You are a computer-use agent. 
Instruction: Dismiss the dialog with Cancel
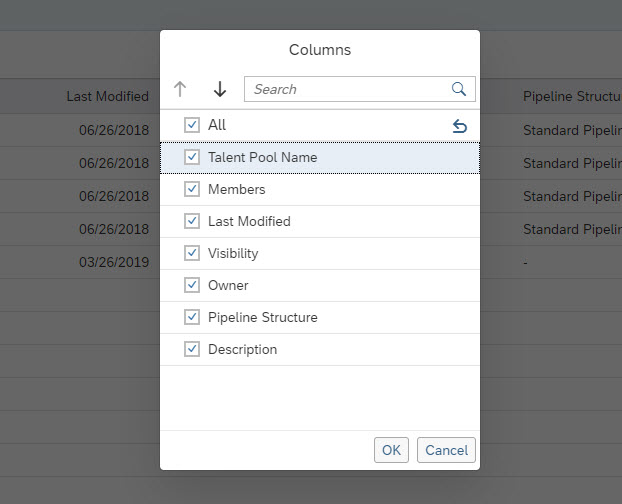[446, 450]
